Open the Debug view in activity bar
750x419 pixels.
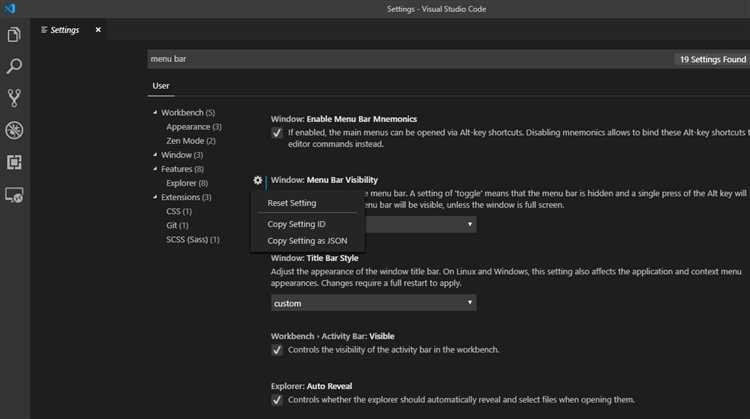tap(14, 130)
